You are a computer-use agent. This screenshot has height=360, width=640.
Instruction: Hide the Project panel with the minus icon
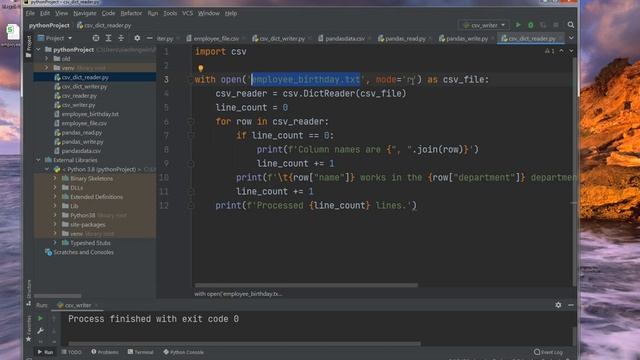point(149,38)
